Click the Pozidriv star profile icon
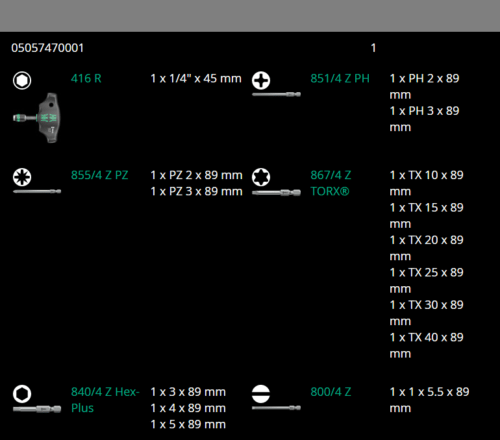Viewport: 500px width, 440px height. [22, 177]
